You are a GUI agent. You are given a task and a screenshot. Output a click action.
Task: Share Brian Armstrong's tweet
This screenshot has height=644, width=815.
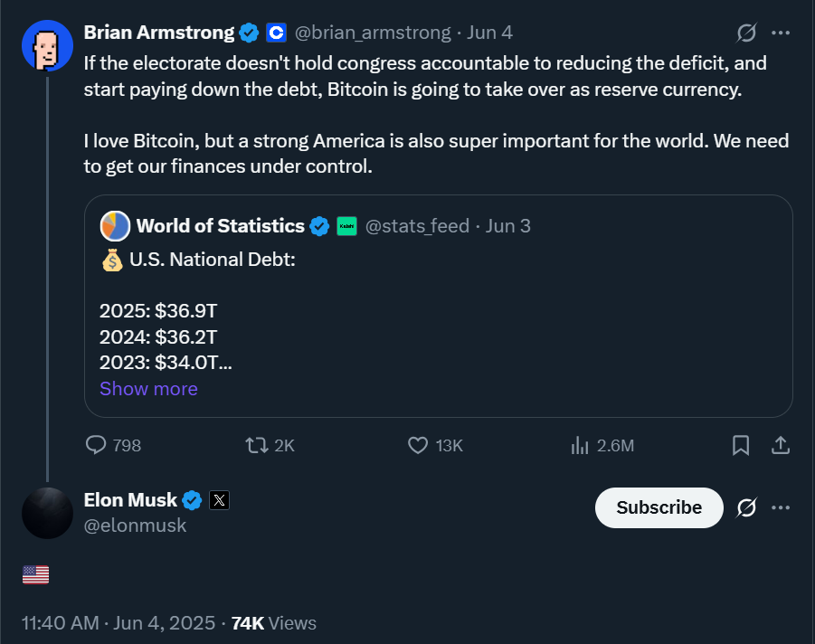(x=781, y=445)
